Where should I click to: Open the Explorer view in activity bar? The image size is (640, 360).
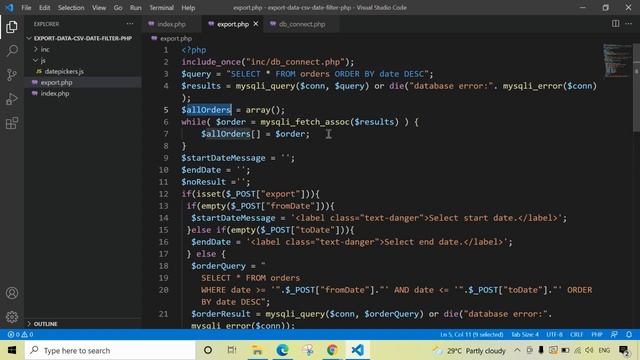(x=12, y=27)
